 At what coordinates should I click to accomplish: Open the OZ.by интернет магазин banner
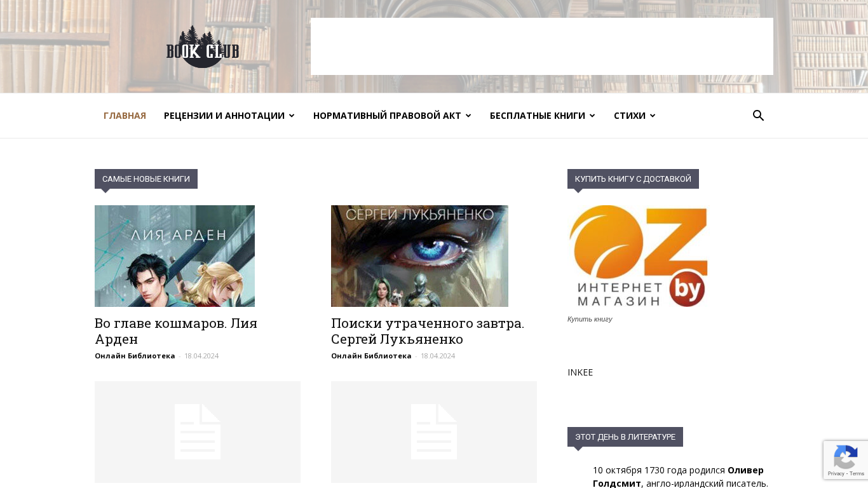click(638, 257)
